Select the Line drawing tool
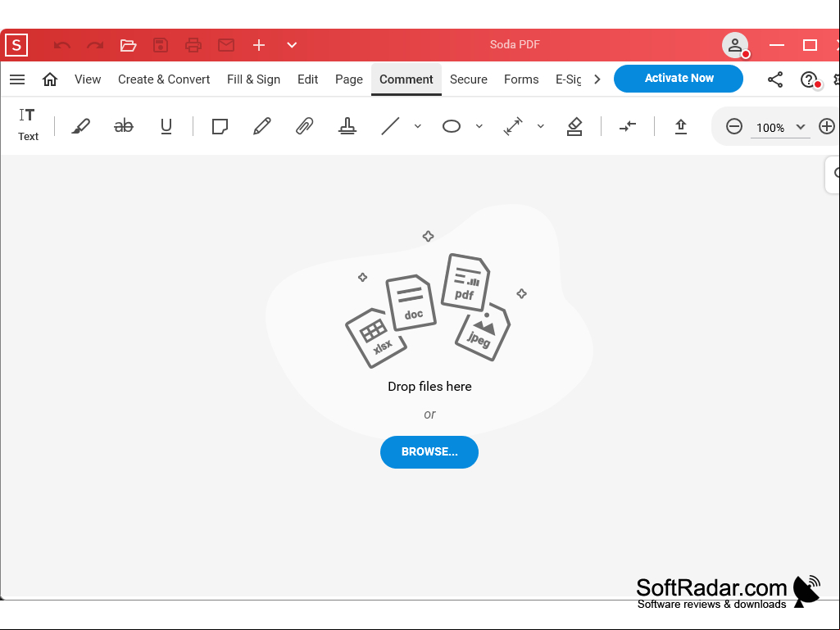The image size is (840, 630). tap(390, 126)
